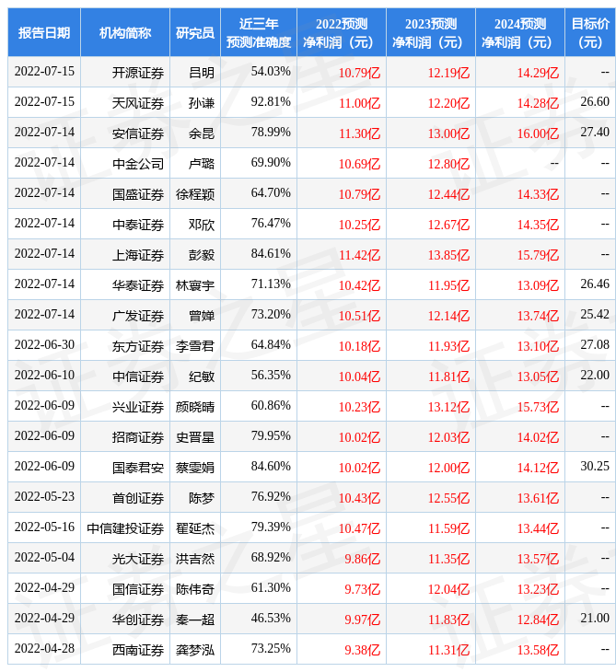The height and width of the screenshot is (672, 616).
Task: Click researcher name 邓欣
Action: click(x=202, y=225)
